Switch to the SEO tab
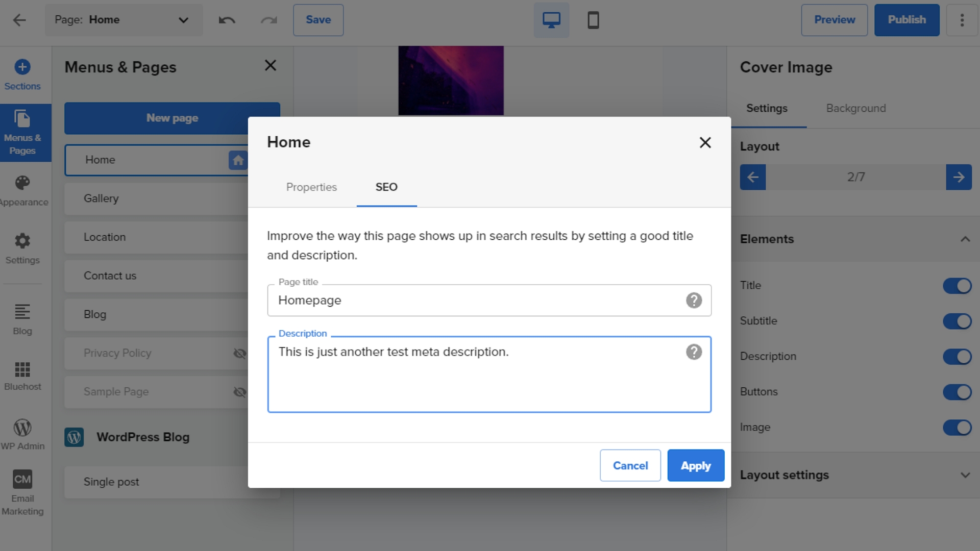 tap(386, 187)
